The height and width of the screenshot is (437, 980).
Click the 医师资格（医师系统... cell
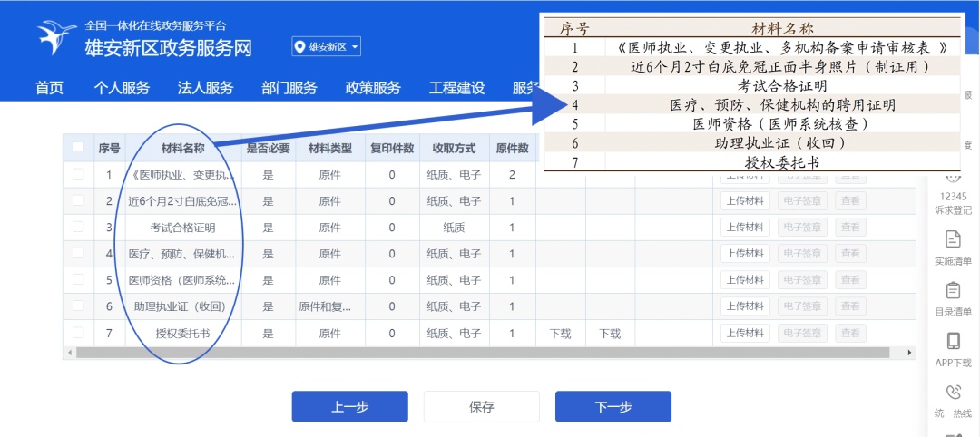182,280
